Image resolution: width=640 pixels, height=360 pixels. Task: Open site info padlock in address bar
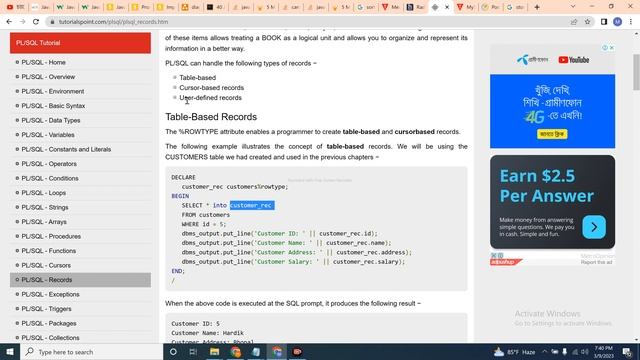52,22
